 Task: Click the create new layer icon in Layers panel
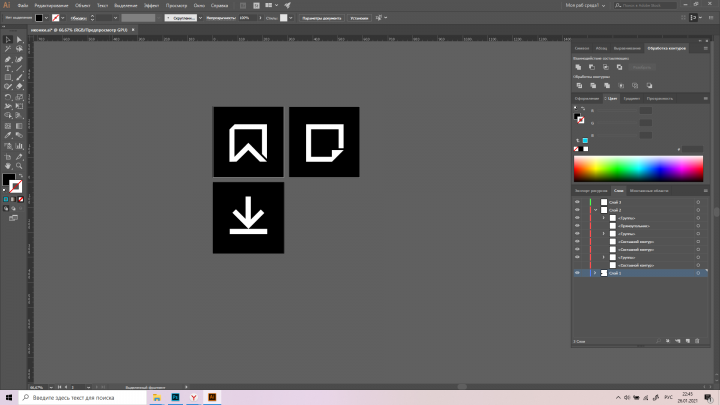(687, 341)
